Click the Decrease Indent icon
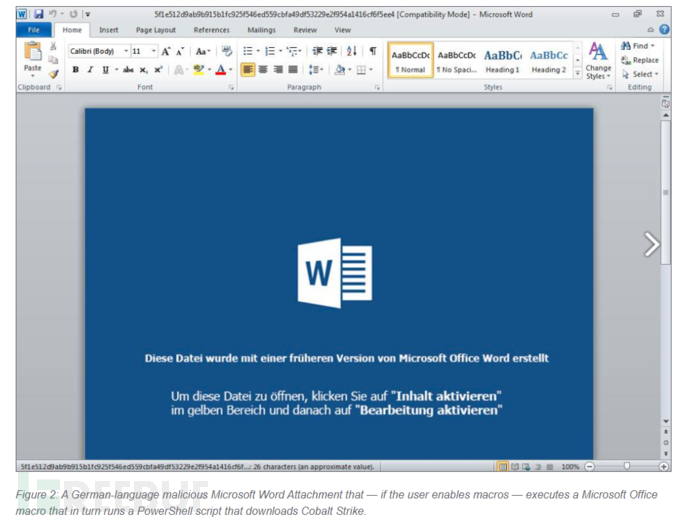 (x=317, y=51)
